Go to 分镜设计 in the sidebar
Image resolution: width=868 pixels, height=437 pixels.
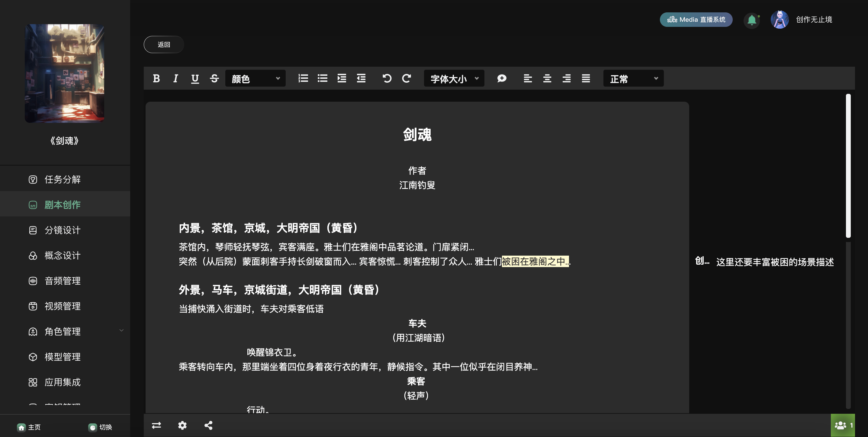click(65, 230)
